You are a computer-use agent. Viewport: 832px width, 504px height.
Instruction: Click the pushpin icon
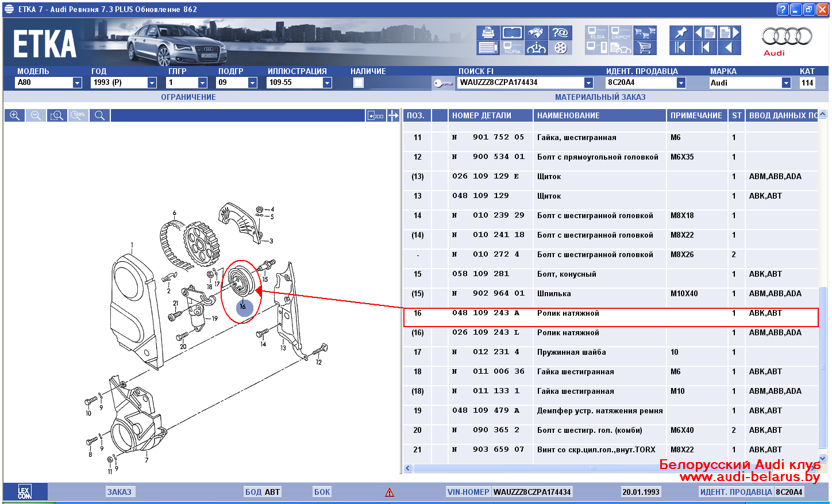coord(680,33)
